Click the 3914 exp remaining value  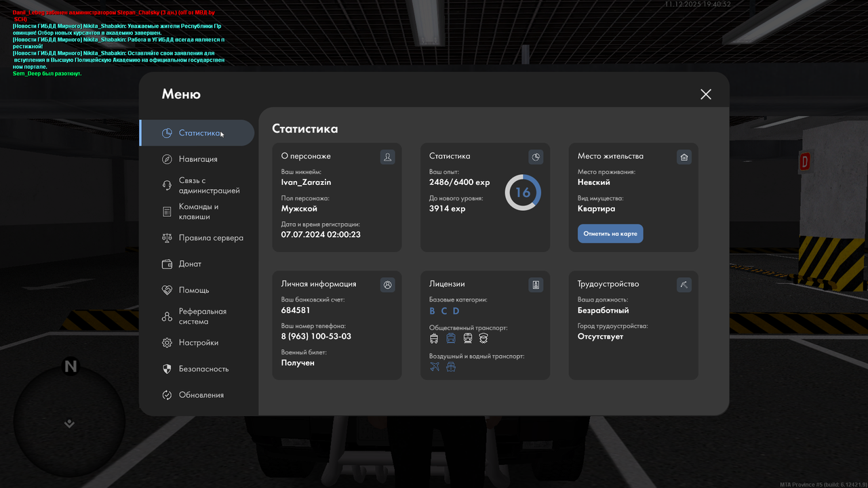pos(448,209)
